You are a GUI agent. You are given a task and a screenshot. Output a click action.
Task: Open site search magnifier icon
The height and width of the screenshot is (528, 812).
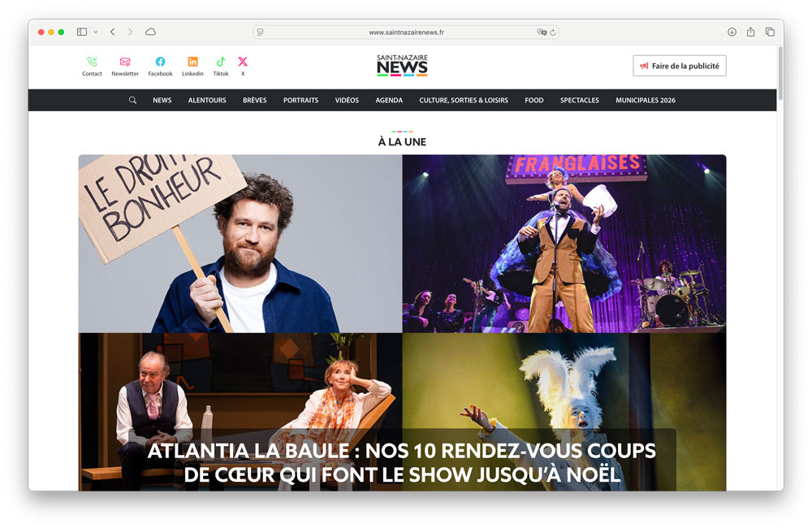click(x=132, y=100)
